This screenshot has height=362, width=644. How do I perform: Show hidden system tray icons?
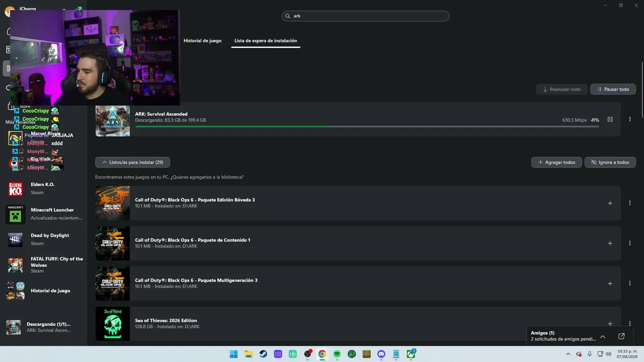(x=568, y=354)
